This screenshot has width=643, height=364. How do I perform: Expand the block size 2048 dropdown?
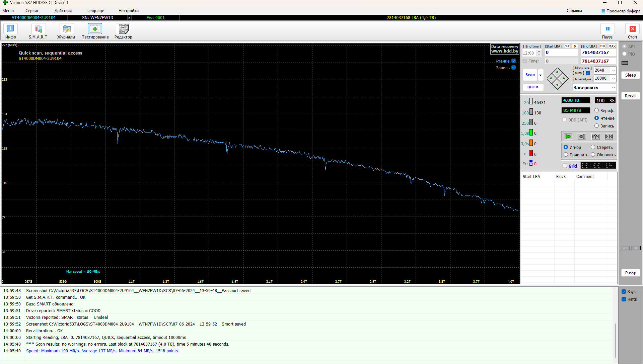click(613, 70)
